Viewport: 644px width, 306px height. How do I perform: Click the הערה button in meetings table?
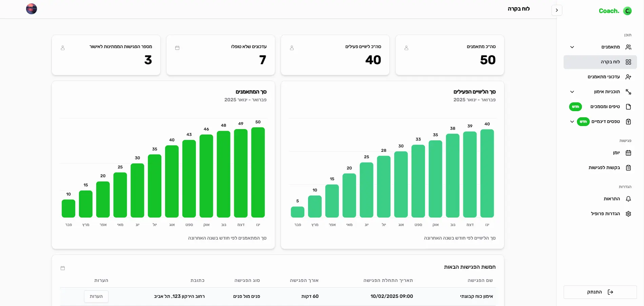point(96,297)
